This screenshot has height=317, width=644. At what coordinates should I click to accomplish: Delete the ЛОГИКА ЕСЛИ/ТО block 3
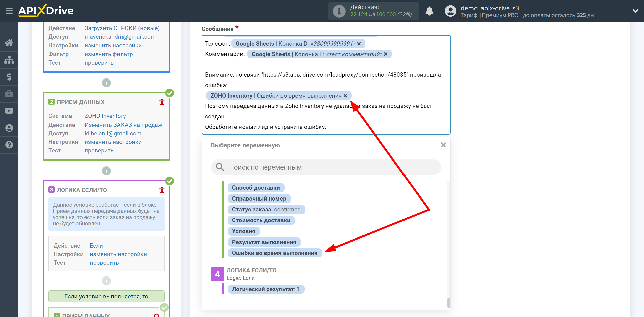162,190
